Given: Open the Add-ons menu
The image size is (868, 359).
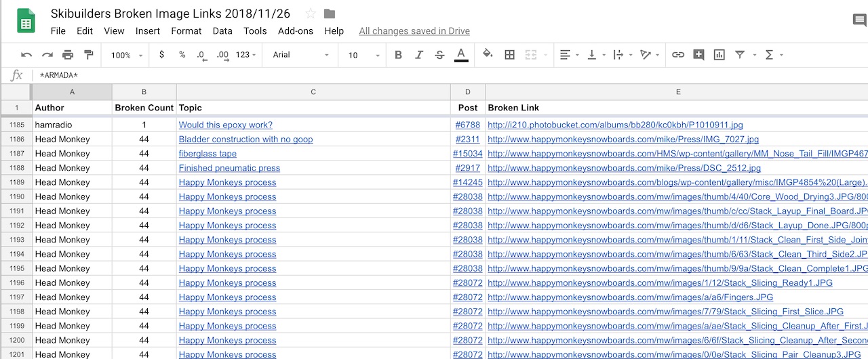Looking at the screenshot, I should [x=296, y=30].
